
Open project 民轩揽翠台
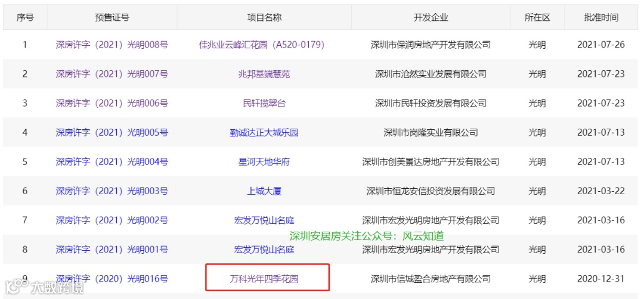[264, 104]
